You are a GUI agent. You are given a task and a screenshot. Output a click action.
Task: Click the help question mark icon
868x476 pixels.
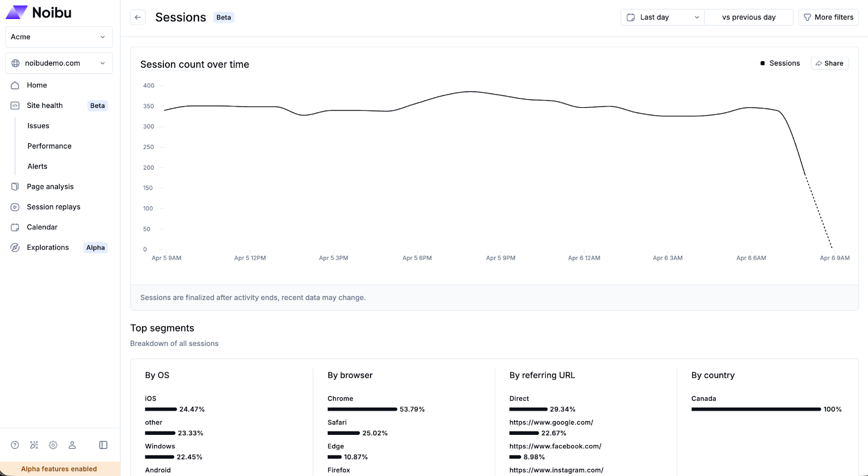15,445
